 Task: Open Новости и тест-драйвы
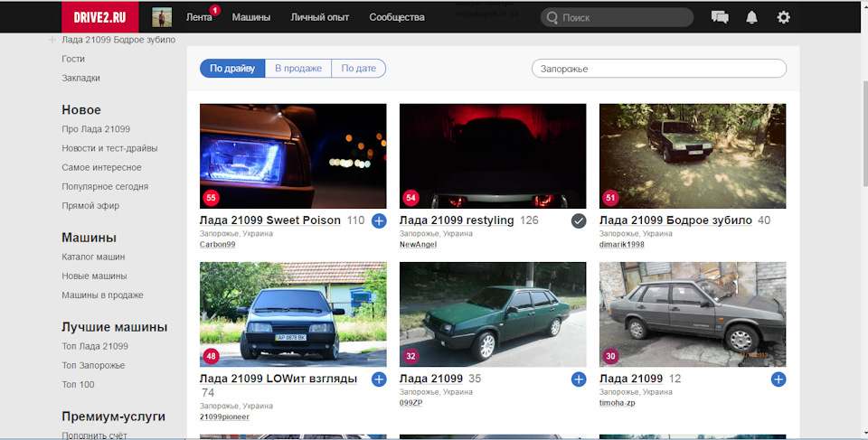[109, 148]
